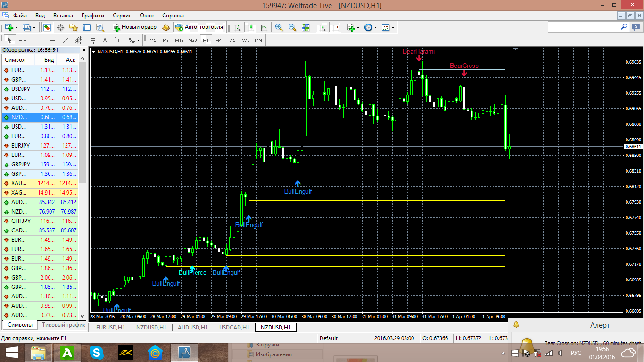Viewport: 644px width, 362px height.
Task: Select the trendline drawing tool
Action: coord(65,40)
